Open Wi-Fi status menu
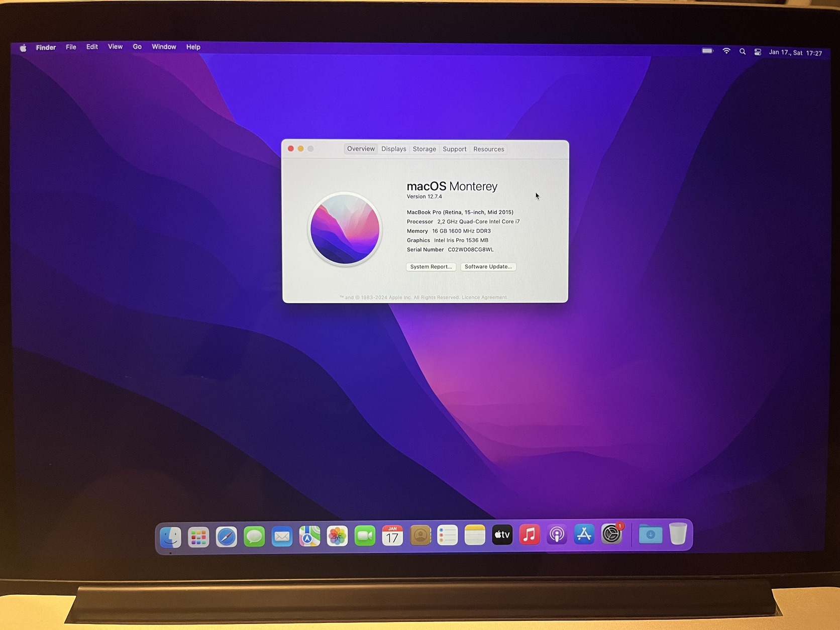The width and height of the screenshot is (840, 630). pyautogui.click(x=726, y=51)
